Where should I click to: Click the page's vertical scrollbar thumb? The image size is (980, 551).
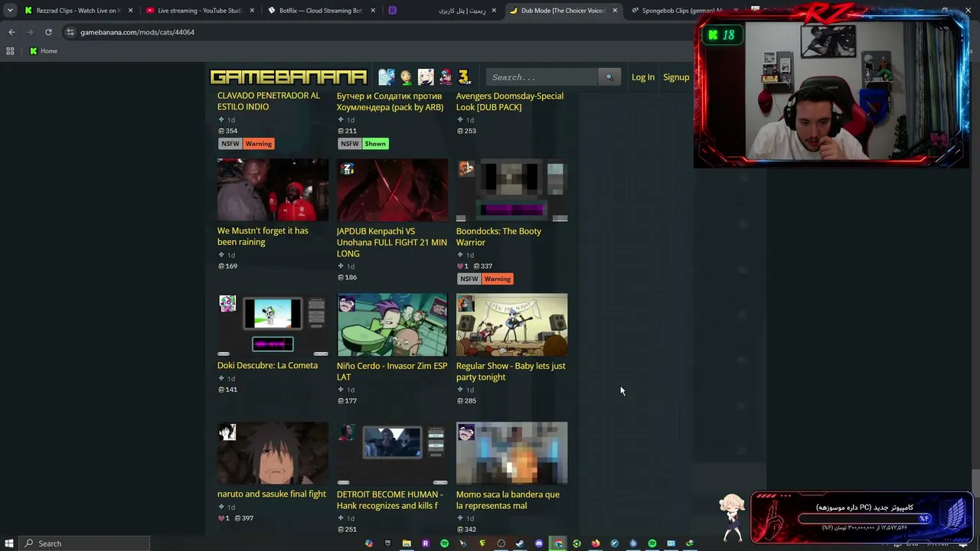tap(975, 484)
